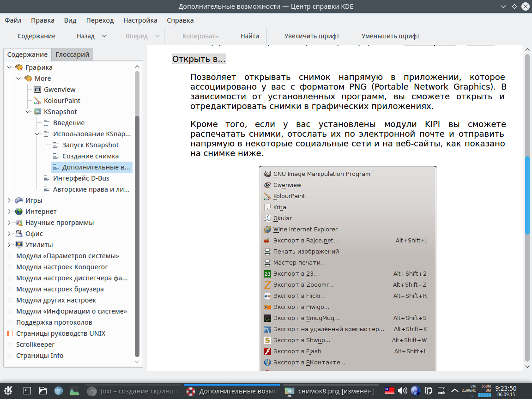The image size is (532, 399).
Task: Click the US flag keyboard layout icon
Action: [389, 391]
